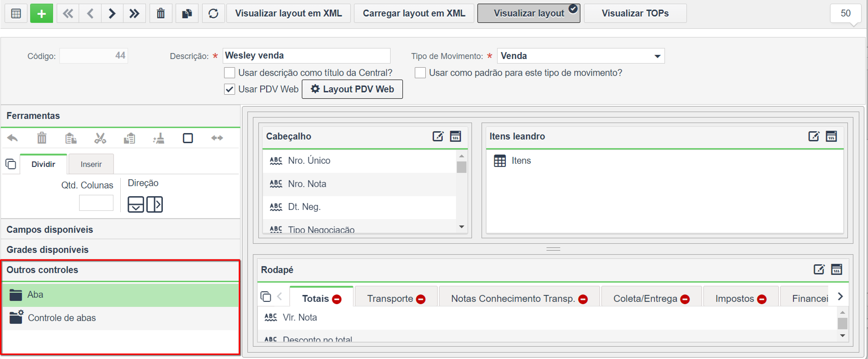The image size is (868, 359).
Task: Click the Descrição input field
Action: point(306,56)
